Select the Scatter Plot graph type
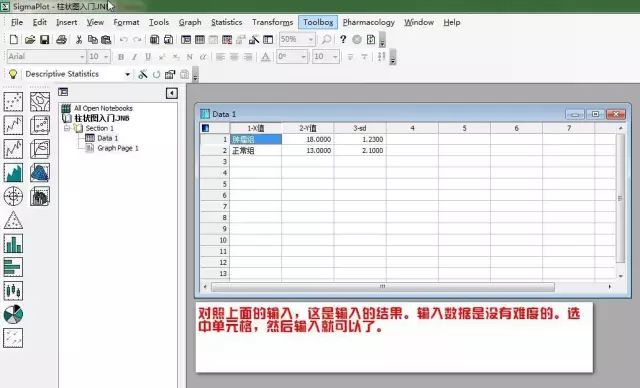 (13, 102)
